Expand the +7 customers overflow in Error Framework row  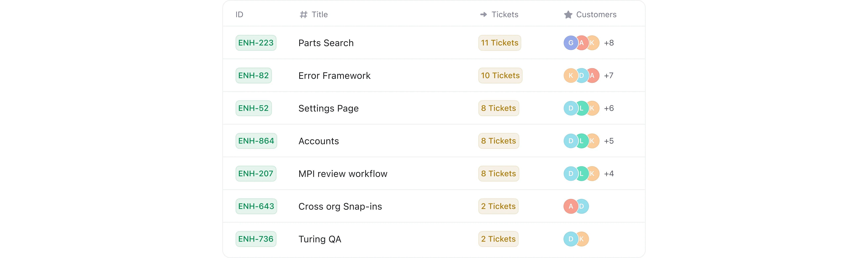(608, 75)
